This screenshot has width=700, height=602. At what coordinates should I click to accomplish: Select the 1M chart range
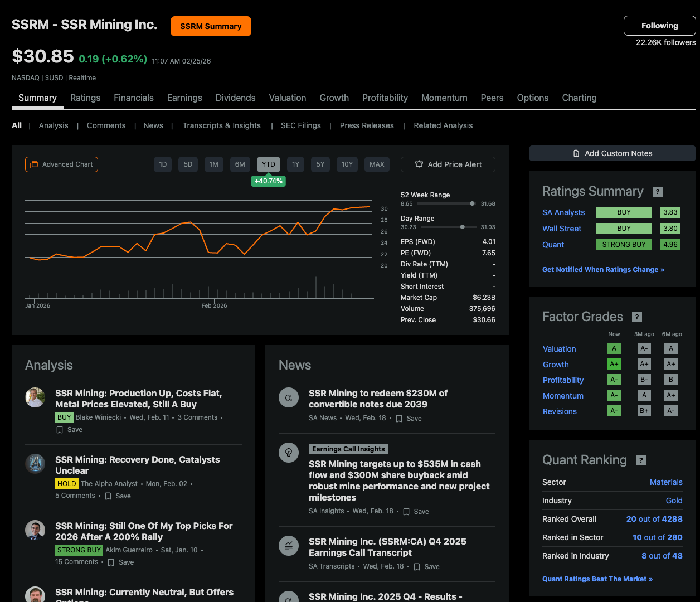(214, 164)
